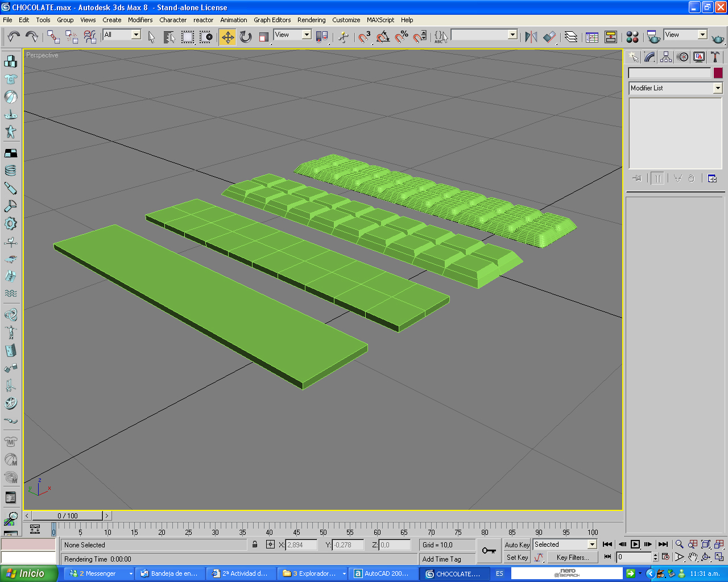Toggle the 3D Snaps button

[x=365, y=37]
